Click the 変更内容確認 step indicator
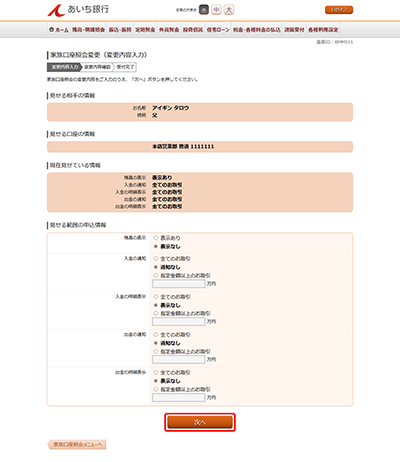 coord(97,67)
